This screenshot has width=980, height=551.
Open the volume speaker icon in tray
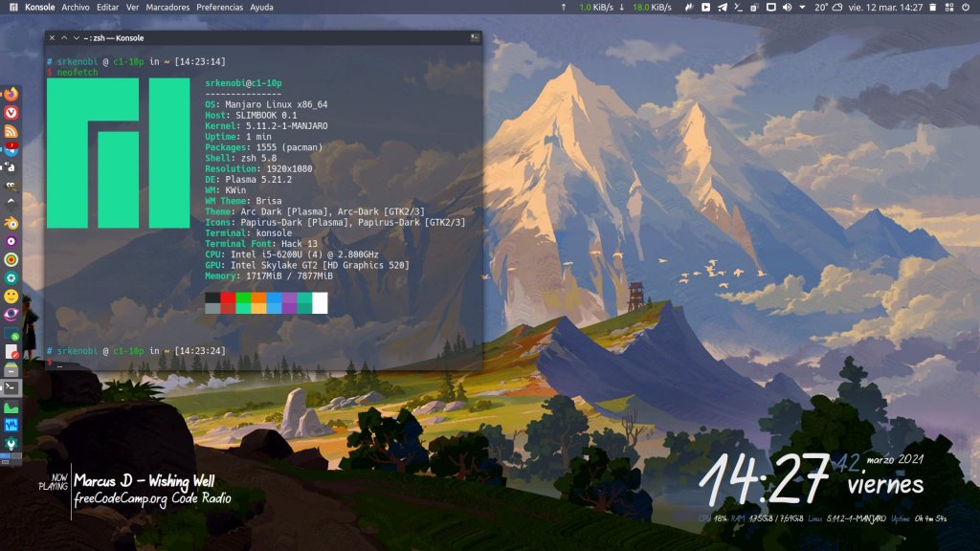point(787,7)
